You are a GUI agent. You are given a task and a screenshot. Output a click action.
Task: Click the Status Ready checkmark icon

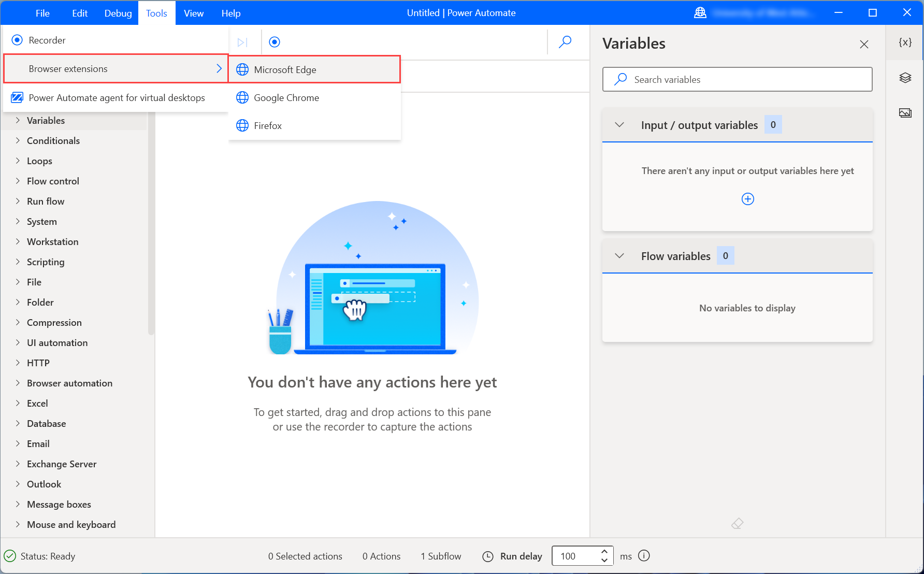[x=10, y=556]
